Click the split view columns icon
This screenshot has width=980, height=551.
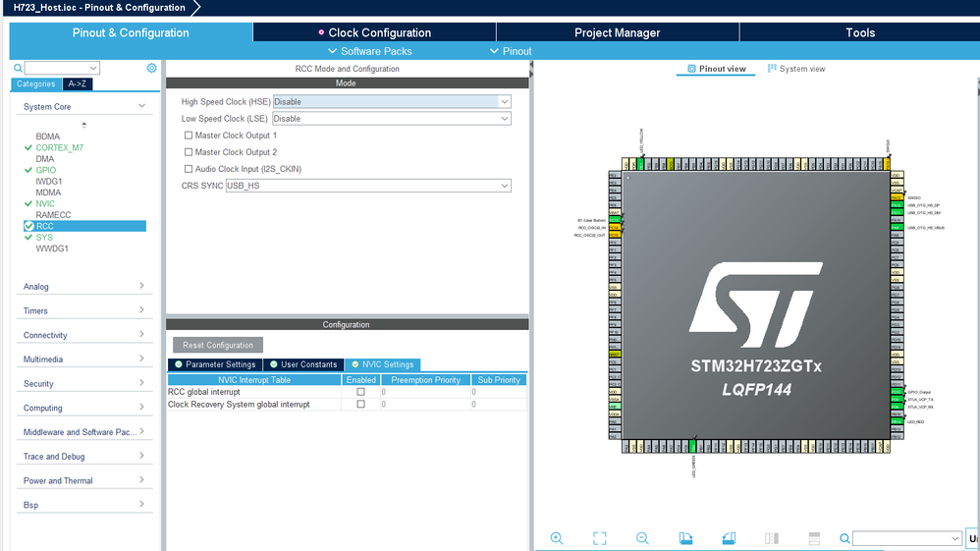click(x=771, y=538)
